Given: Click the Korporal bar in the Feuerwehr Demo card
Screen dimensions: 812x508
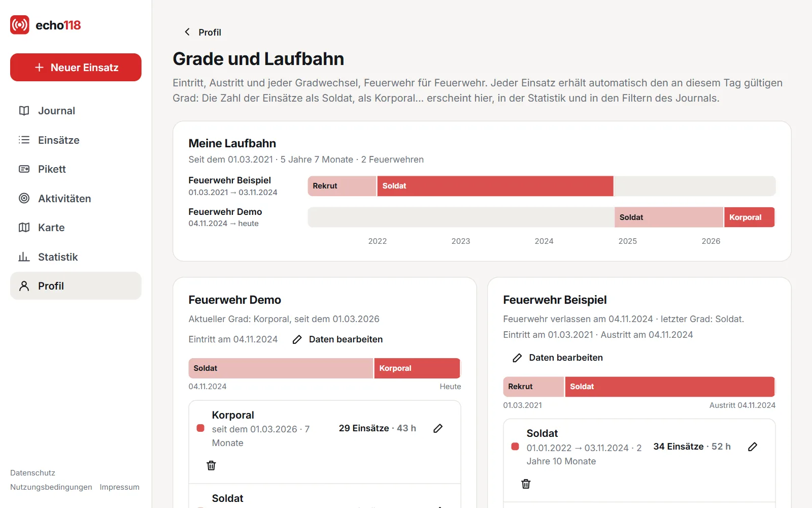Looking at the screenshot, I should [x=417, y=368].
